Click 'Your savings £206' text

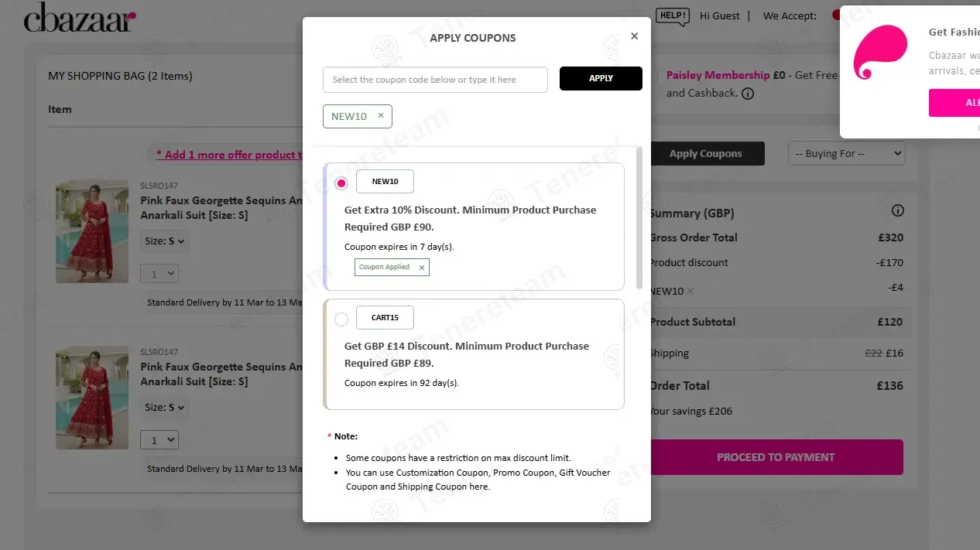690,411
